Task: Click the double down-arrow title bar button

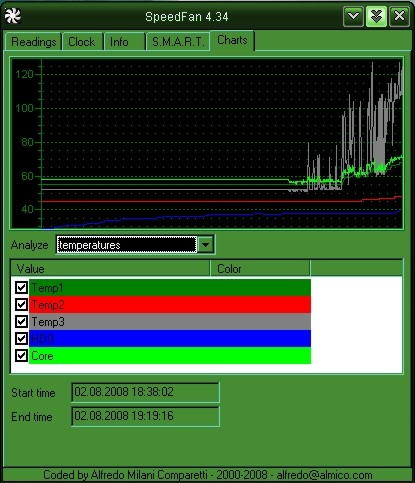Action: pos(376,16)
